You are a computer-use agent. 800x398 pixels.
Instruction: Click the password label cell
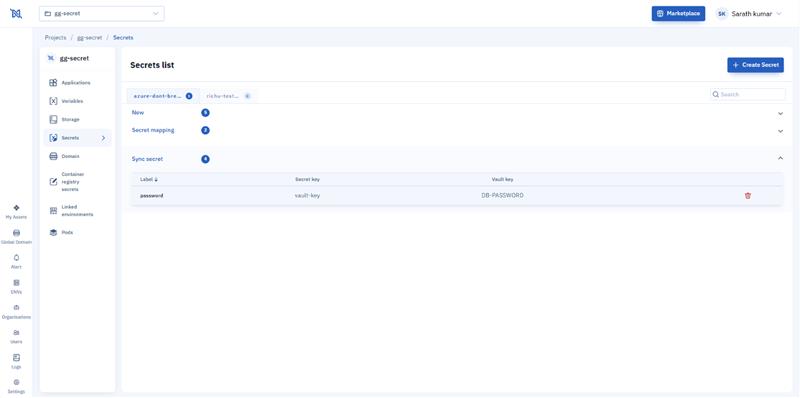152,195
